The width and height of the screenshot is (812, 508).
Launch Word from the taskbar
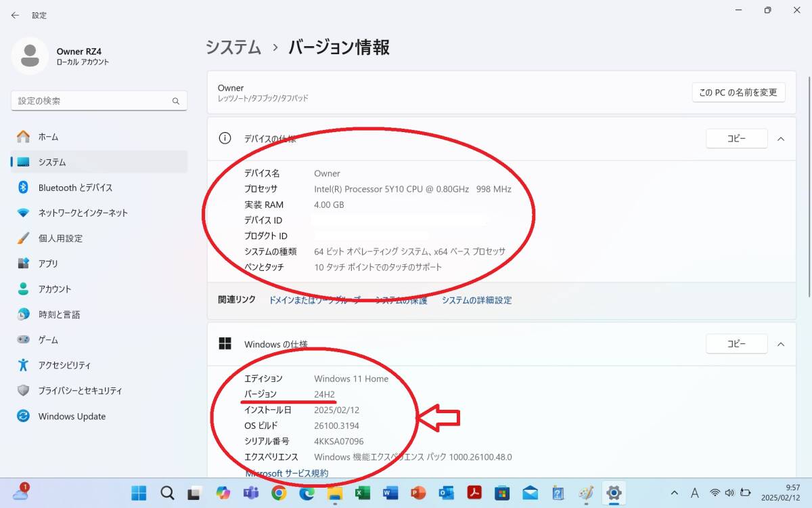(390, 492)
